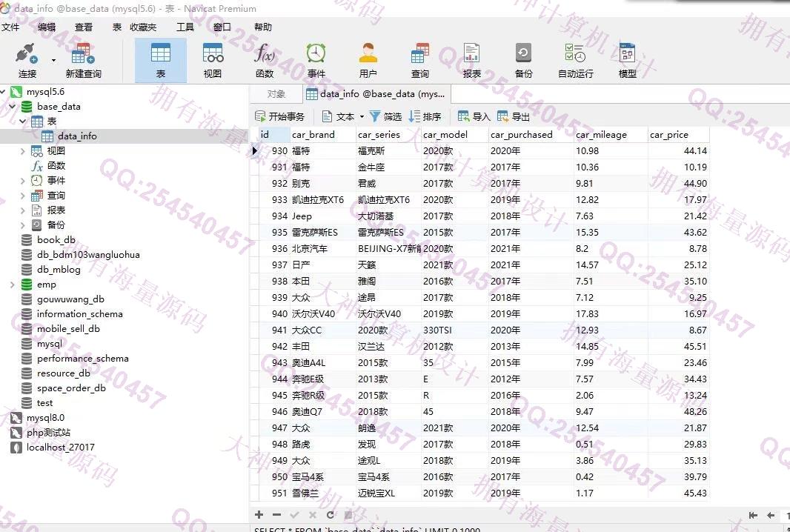Go to first page arrow icon
Viewport: 790px width, 532px height.
pyautogui.click(x=753, y=515)
